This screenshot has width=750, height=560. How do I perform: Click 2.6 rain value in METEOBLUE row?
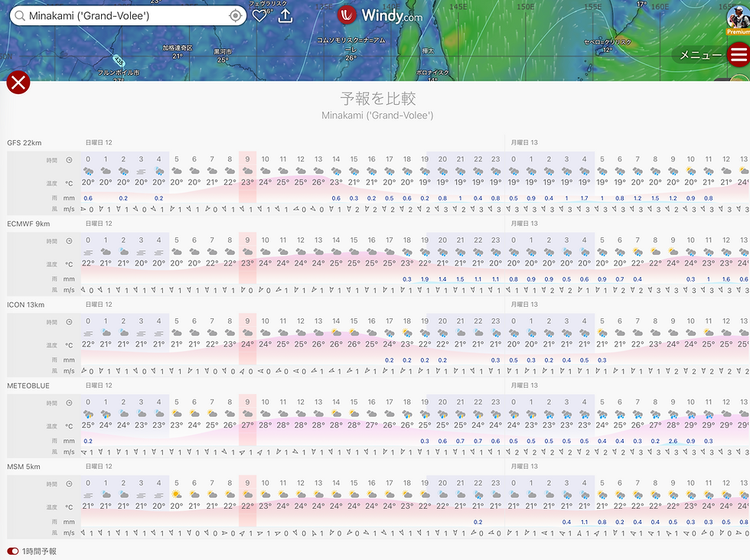pos(673,441)
